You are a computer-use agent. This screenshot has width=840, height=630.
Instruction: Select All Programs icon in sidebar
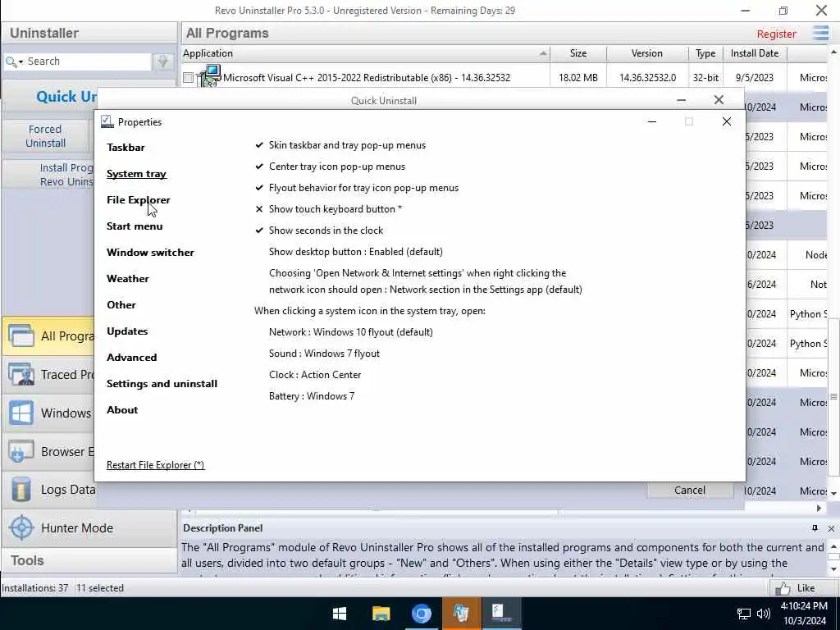click(21, 336)
